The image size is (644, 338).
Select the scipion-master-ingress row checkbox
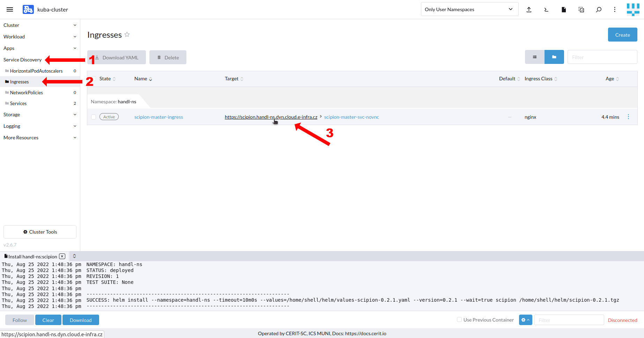[x=94, y=117]
